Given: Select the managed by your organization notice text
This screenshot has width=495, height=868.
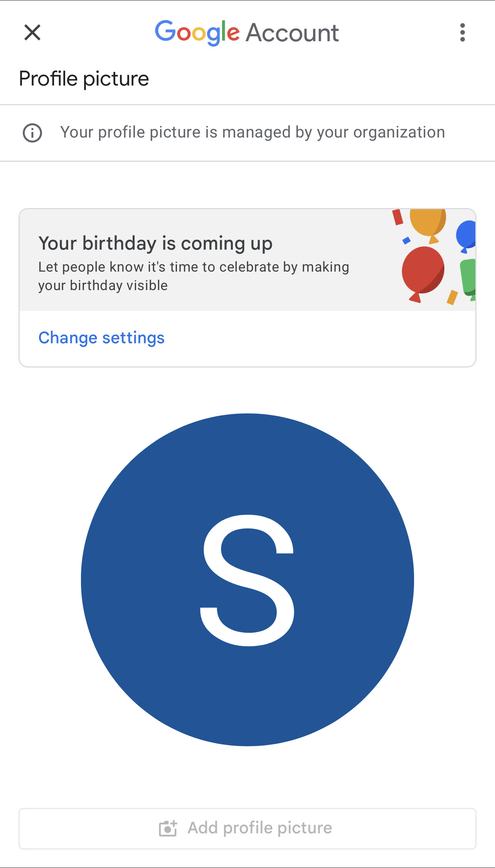Looking at the screenshot, I should point(253,133).
